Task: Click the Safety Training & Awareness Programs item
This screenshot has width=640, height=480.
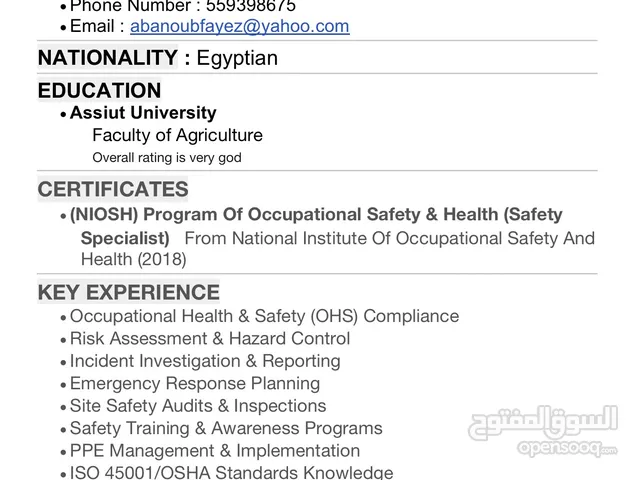Action: (x=226, y=428)
